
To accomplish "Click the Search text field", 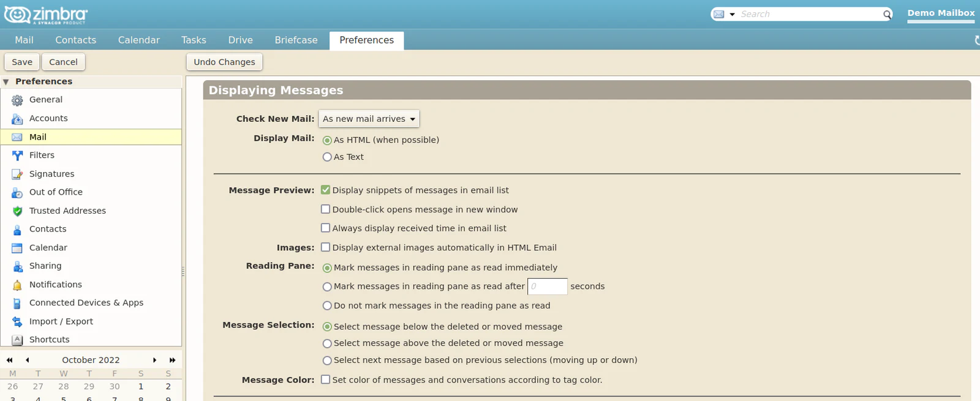I will pyautogui.click(x=810, y=14).
